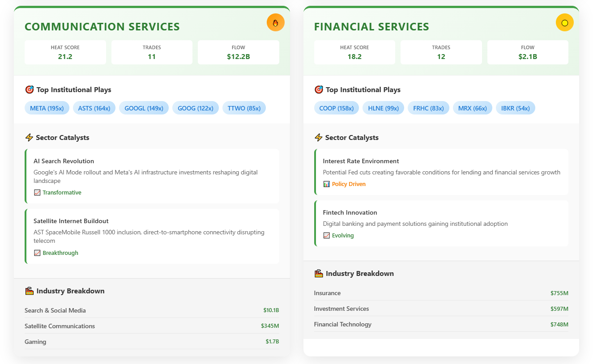This screenshot has height=364, width=593.
Task: Click the $748M value
Action: tap(559, 325)
